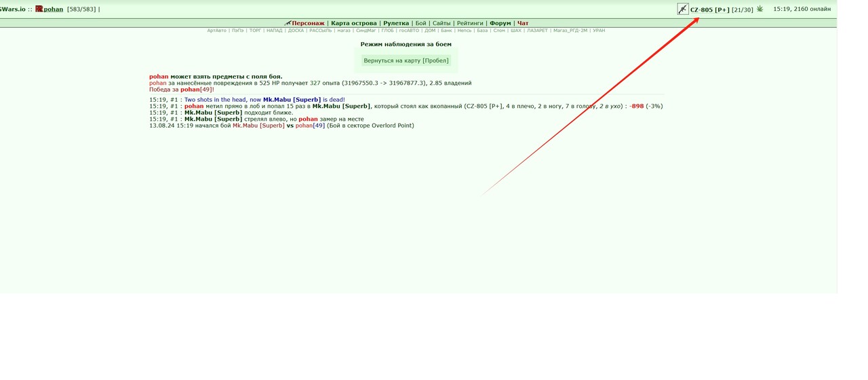This screenshot has width=868, height=380.
Task: Open the АртАвто shortcut link
Action: tap(216, 31)
